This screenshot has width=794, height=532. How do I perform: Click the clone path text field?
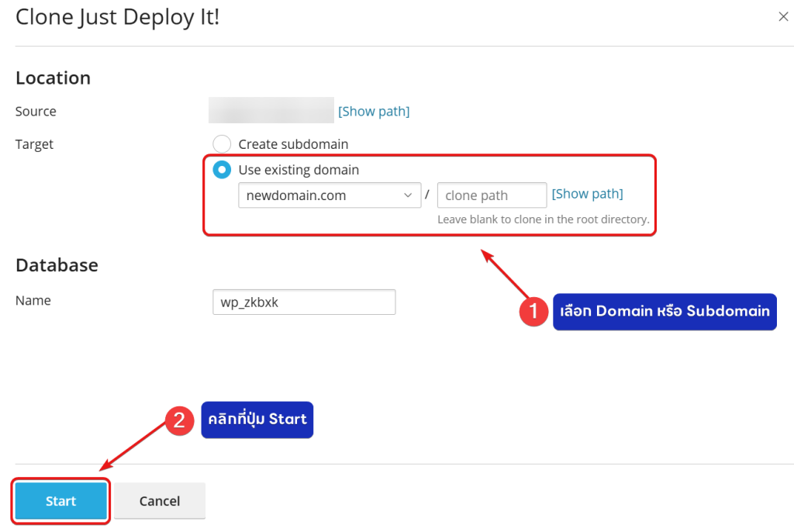pyautogui.click(x=492, y=195)
